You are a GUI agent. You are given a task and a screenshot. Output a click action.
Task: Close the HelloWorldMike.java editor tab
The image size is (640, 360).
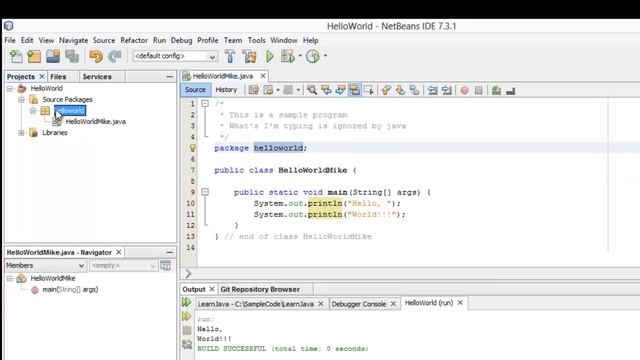[263, 76]
